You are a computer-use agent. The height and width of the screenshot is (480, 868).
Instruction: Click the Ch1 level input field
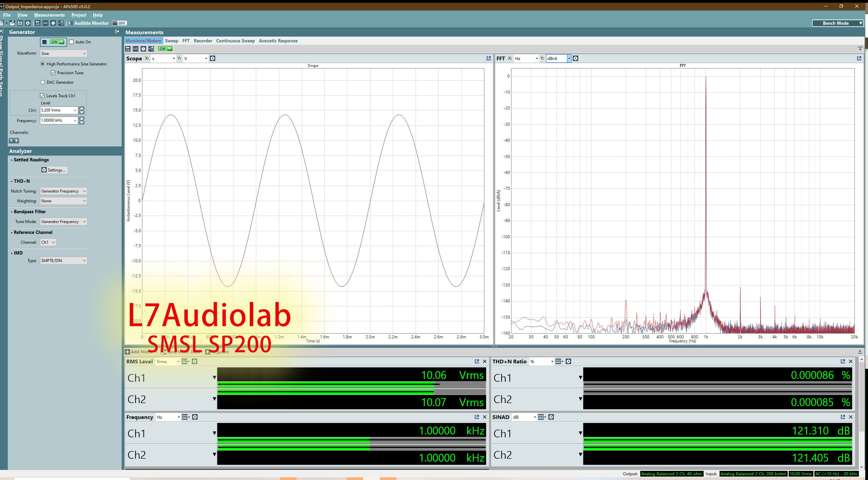(59, 110)
